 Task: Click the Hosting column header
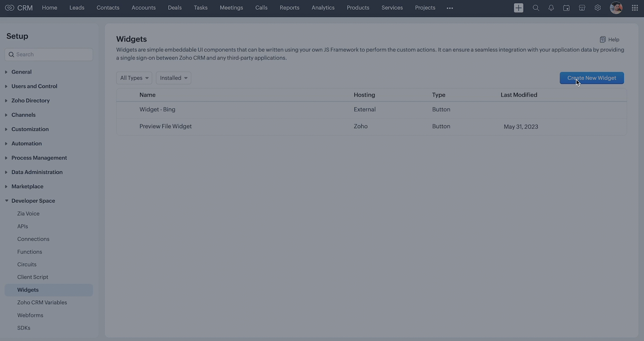pos(364,95)
